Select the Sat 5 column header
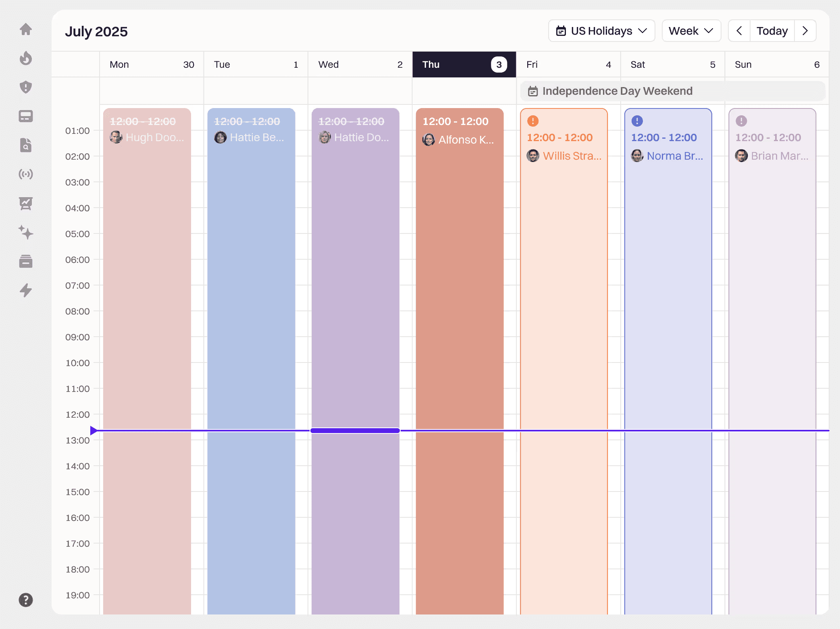 tap(672, 64)
